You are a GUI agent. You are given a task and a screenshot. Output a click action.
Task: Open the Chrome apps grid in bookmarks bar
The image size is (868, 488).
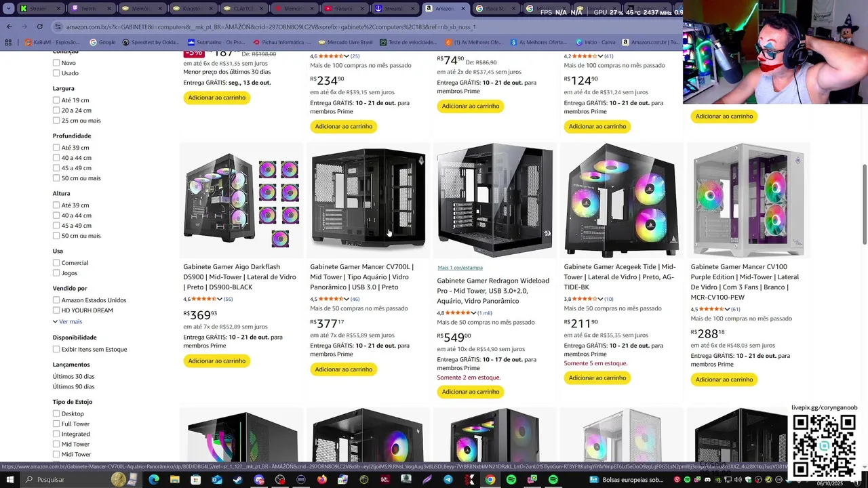point(8,42)
